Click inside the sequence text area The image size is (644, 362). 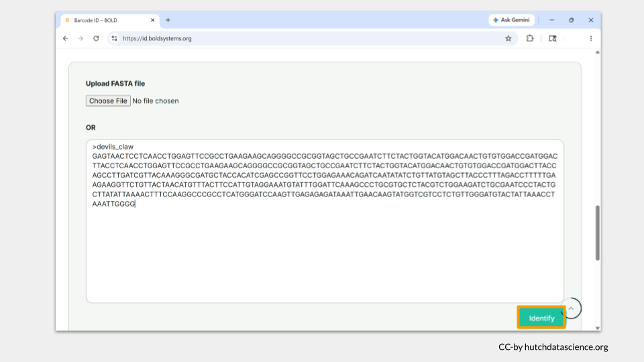[325, 221]
